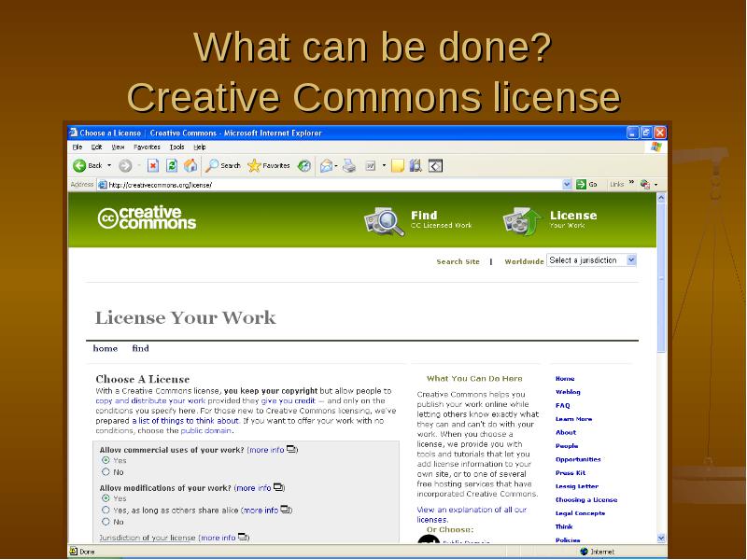Image resolution: width=747 pixels, height=560 pixels.
Task: Click the page vertical scrollbar thumb
Action: click(661, 278)
